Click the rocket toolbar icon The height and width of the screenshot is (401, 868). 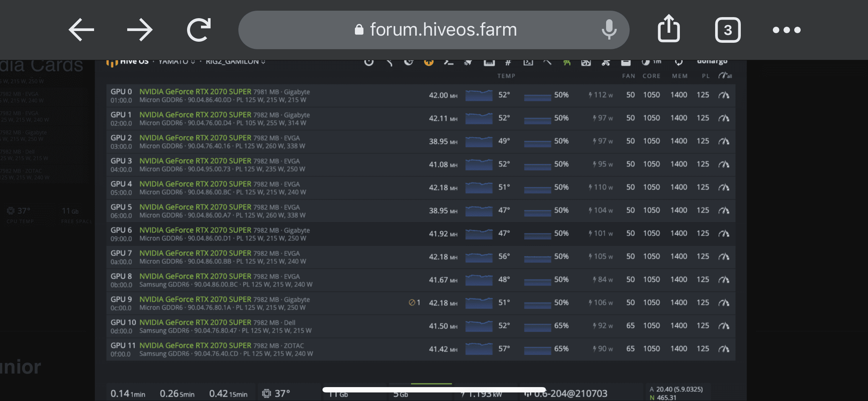468,63
